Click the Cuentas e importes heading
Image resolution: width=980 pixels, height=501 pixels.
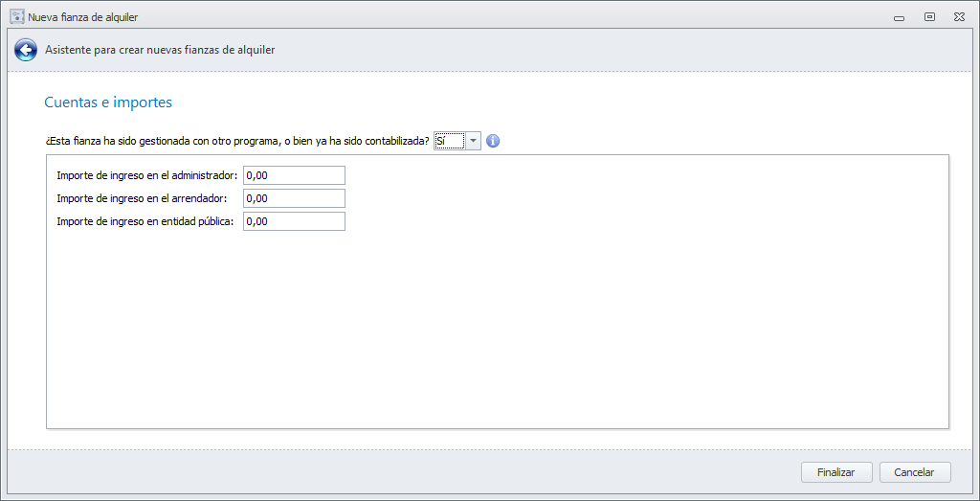tap(108, 102)
